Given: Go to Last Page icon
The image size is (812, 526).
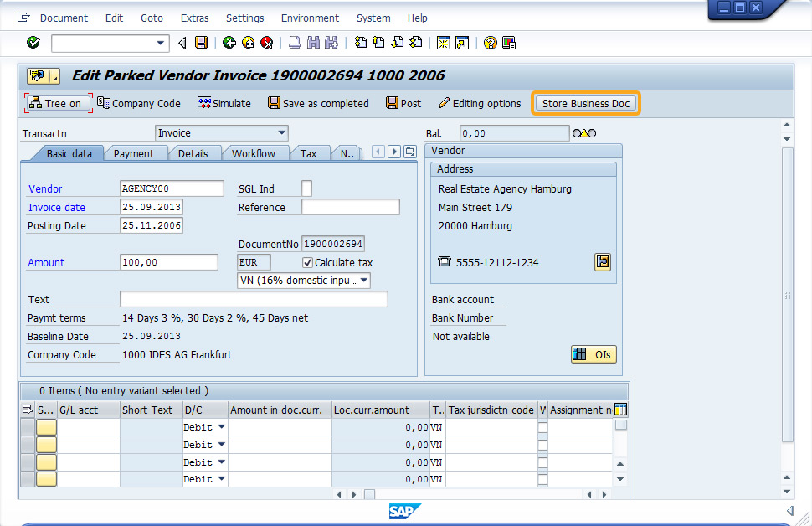Looking at the screenshot, I should click(416, 43).
